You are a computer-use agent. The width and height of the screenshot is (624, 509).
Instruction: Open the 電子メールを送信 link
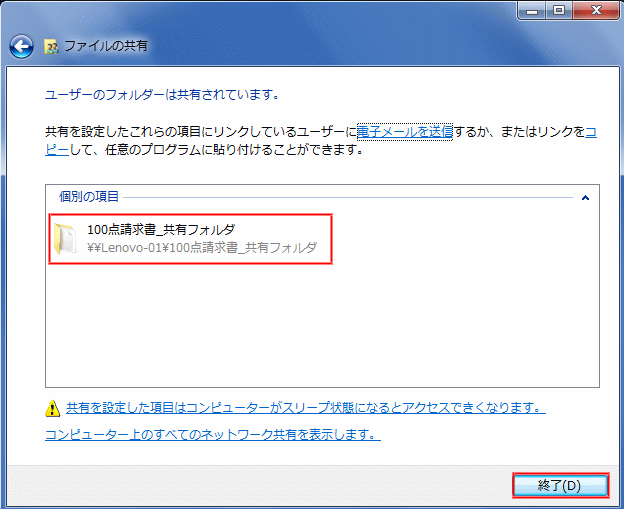(405, 132)
